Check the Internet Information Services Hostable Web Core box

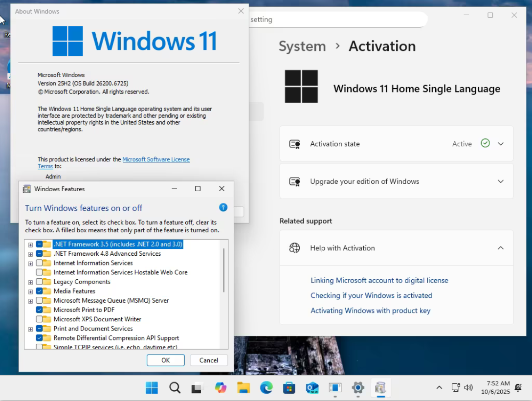point(39,272)
